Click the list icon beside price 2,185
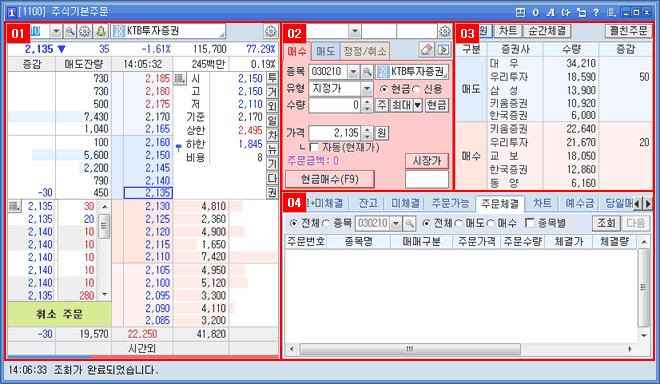The height and width of the screenshot is (384, 660). [x=180, y=78]
